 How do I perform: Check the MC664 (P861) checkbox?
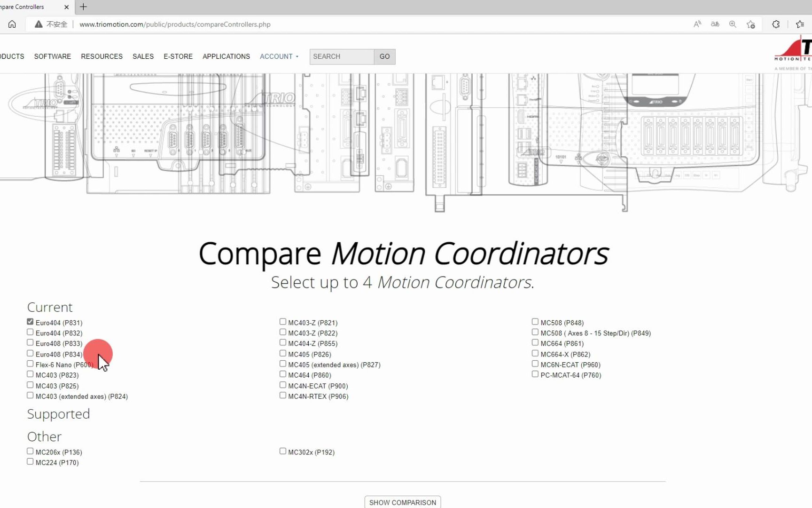(535, 342)
